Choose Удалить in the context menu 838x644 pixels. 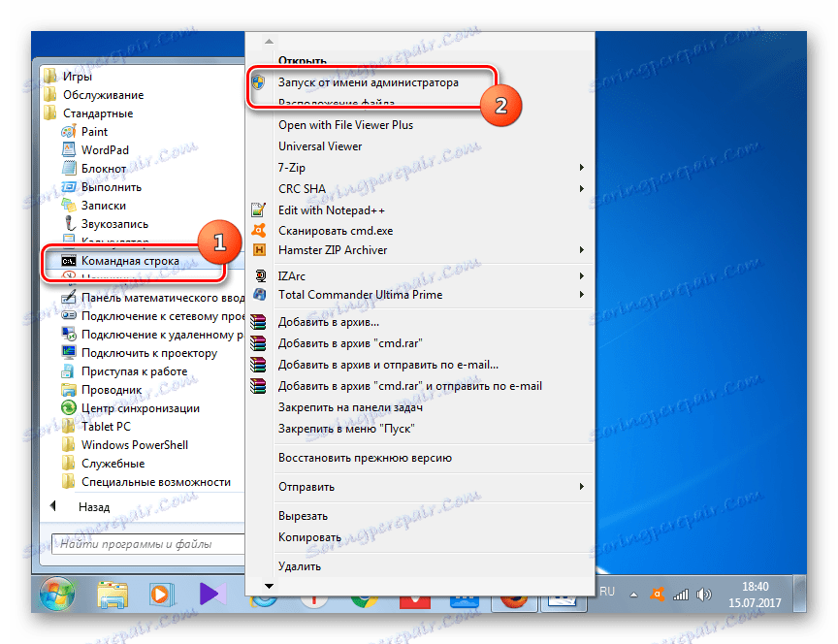(300, 566)
